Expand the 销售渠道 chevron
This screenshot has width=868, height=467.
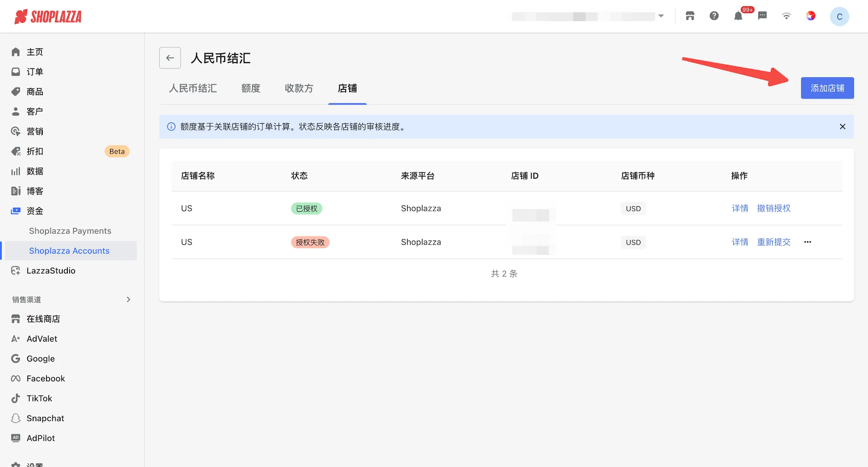(128, 299)
